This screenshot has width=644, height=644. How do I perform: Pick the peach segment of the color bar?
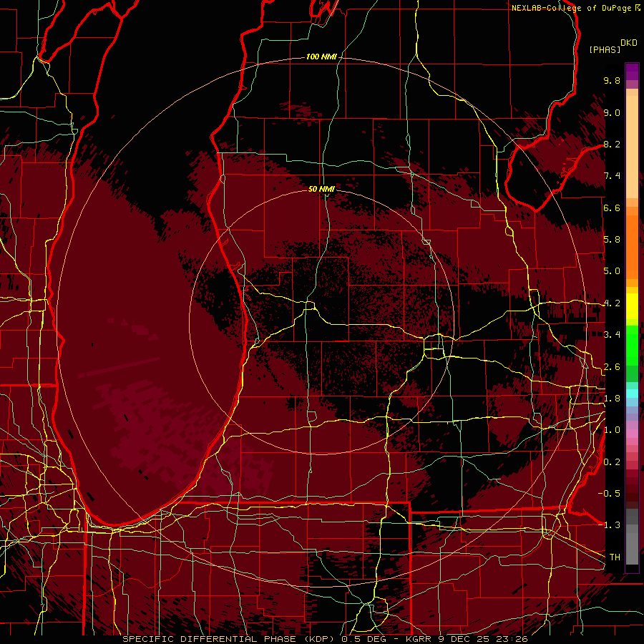click(632, 147)
